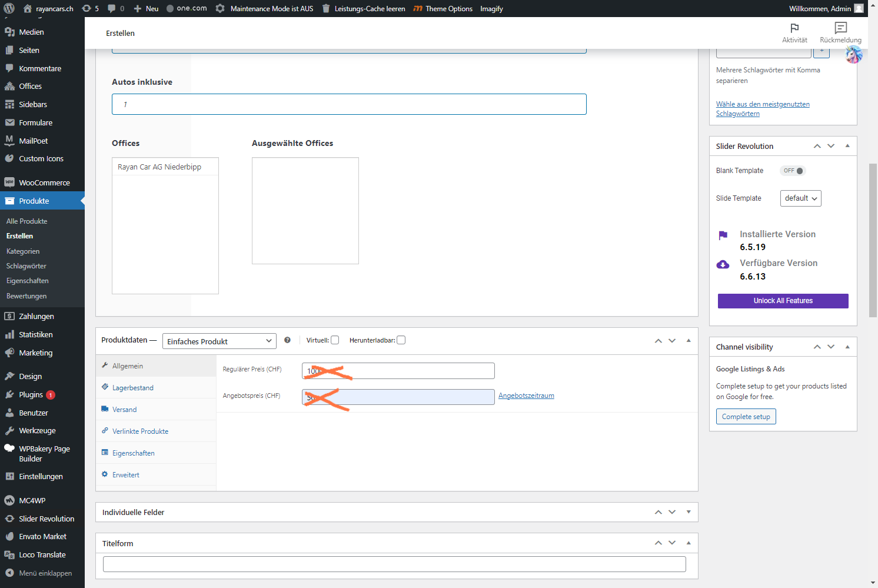Click Wähle aus den meistgenutzten Schlagwörtern link
The width and height of the screenshot is (878, 588).
point(763,109)
